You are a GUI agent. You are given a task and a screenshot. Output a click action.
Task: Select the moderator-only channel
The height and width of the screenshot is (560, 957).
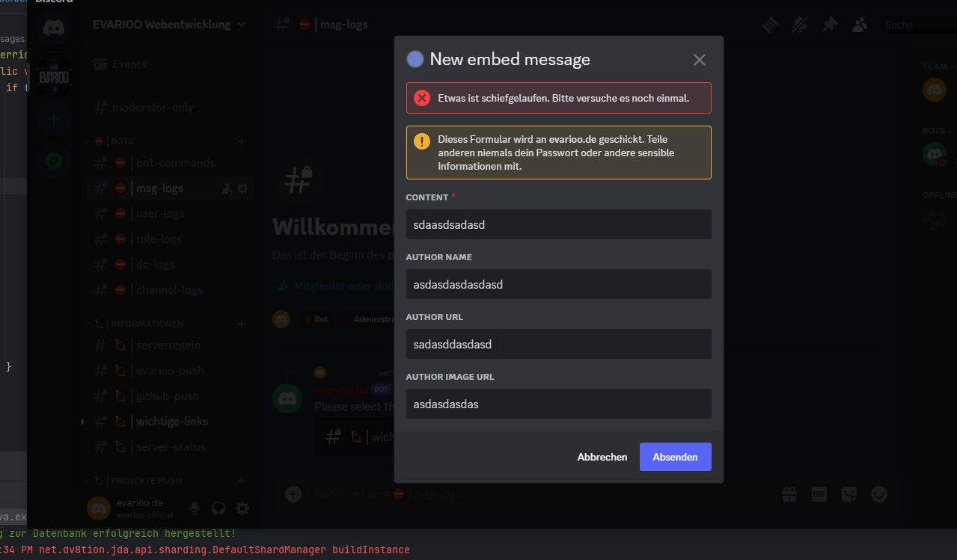tap(153, 108)
